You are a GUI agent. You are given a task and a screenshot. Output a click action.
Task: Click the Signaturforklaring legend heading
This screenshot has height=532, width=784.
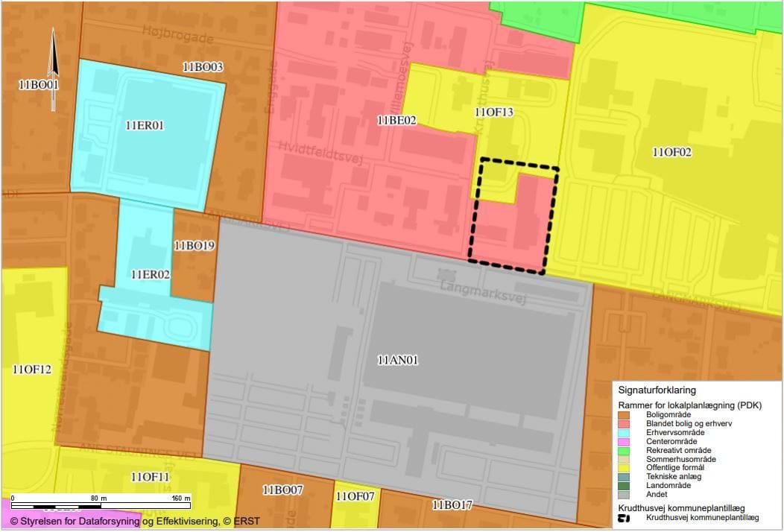point(657,390)
